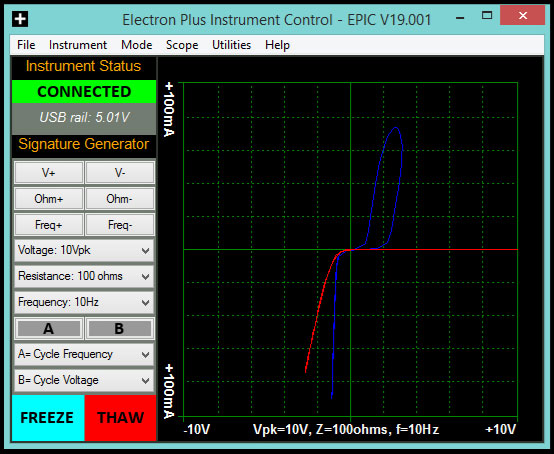Increase voltage with the V+ button
Viewport: 554px width, 454px height.
[49, 173]
